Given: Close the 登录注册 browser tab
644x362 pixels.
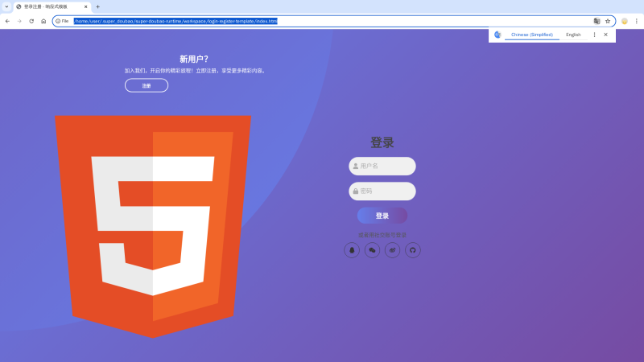Looking at the screenshot, I should click(86, 6).
